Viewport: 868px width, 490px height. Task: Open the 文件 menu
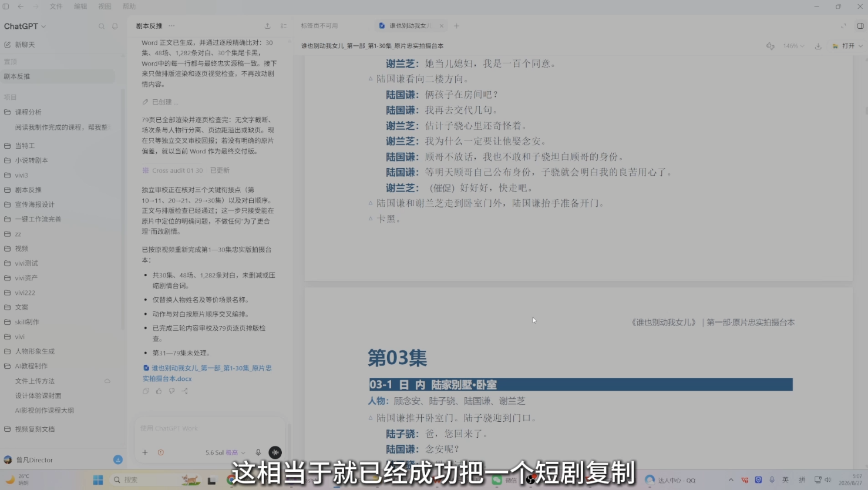[56, 6]
